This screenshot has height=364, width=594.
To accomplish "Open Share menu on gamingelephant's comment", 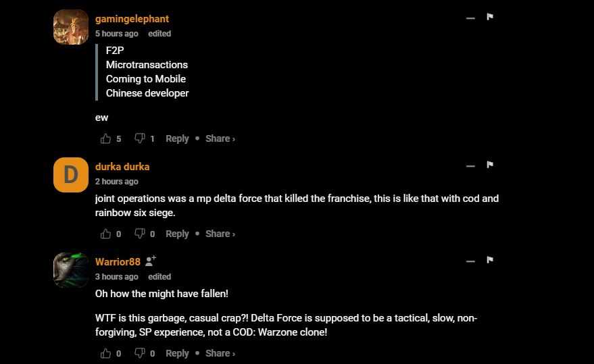I will (220, 138).
